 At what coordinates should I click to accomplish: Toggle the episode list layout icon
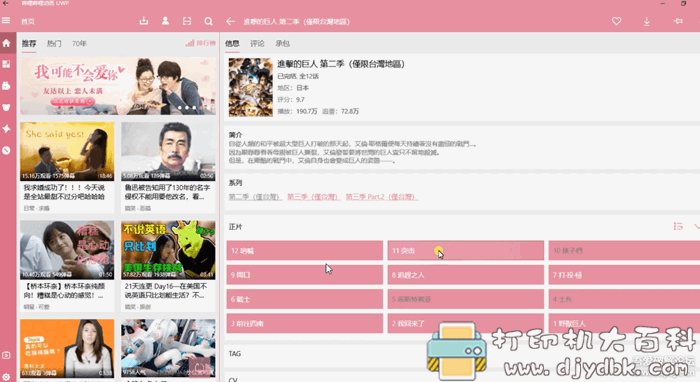tap(678, 226)
